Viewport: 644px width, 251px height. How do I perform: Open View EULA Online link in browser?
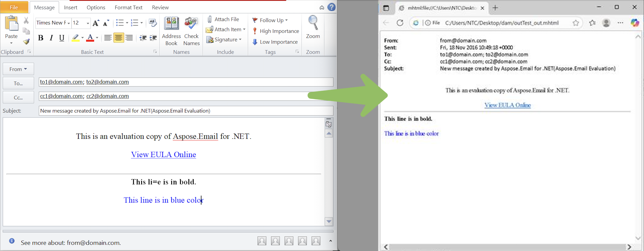point(507,105)
